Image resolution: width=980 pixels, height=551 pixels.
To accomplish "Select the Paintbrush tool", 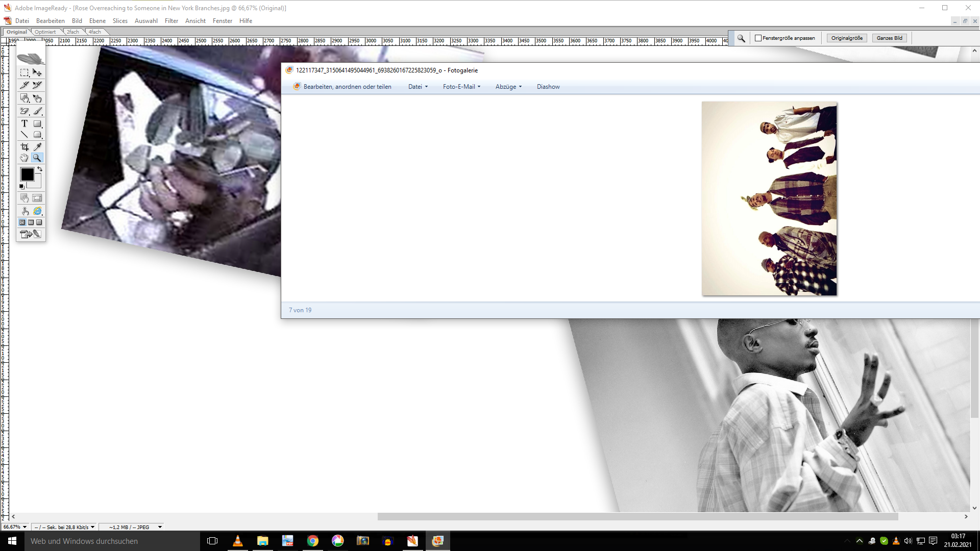I will click(x=37, y=111).
